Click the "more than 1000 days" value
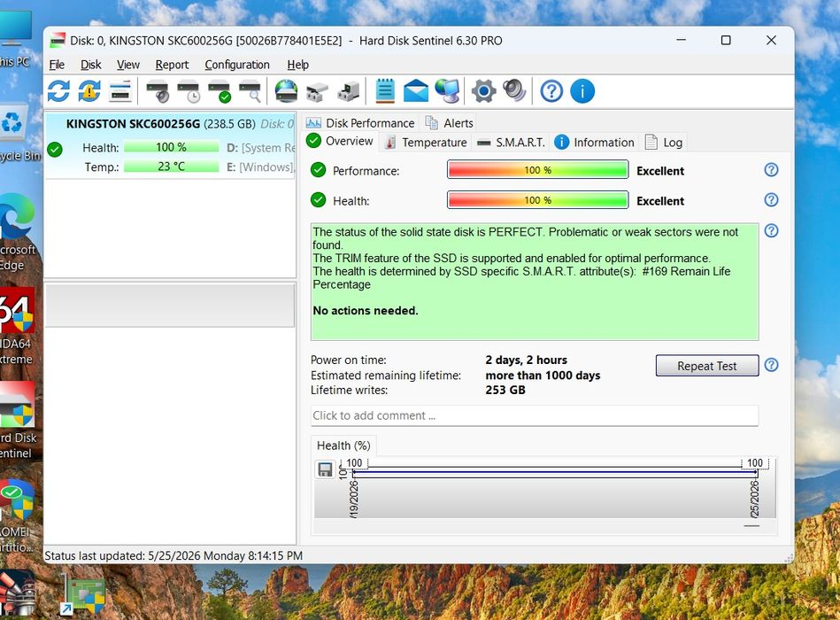 pyautogui.click(x=543, y=376)
